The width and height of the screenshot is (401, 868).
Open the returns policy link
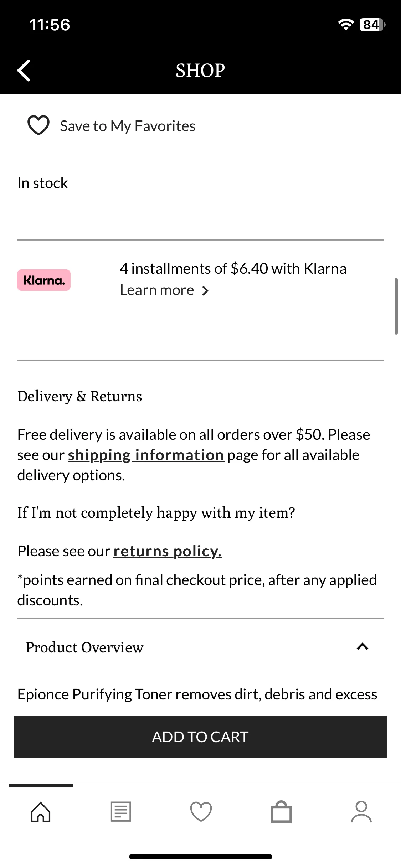(x=168, y=551)
